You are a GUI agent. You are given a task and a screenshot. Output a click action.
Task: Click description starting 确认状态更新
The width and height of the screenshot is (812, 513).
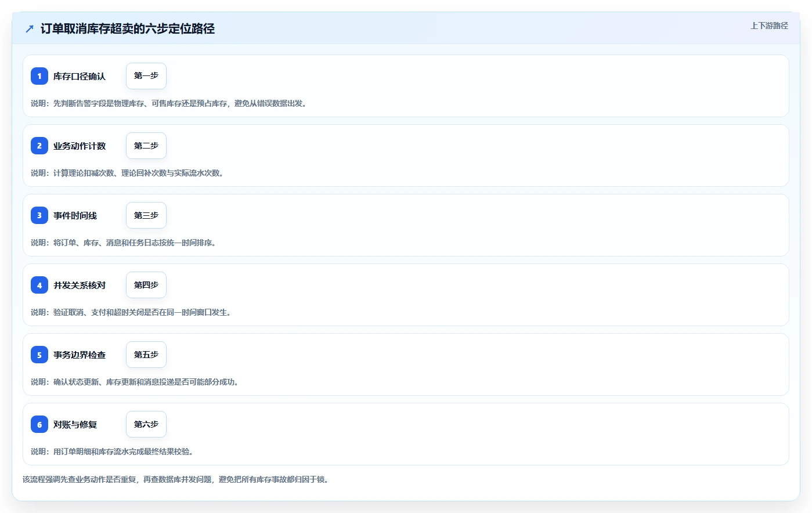coord(135,382)
